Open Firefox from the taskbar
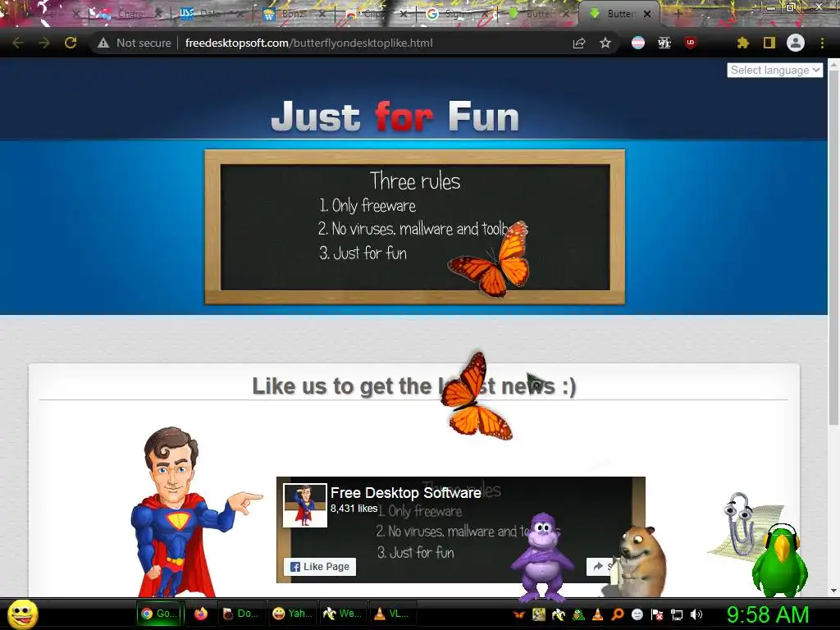 tap(201, 614)
